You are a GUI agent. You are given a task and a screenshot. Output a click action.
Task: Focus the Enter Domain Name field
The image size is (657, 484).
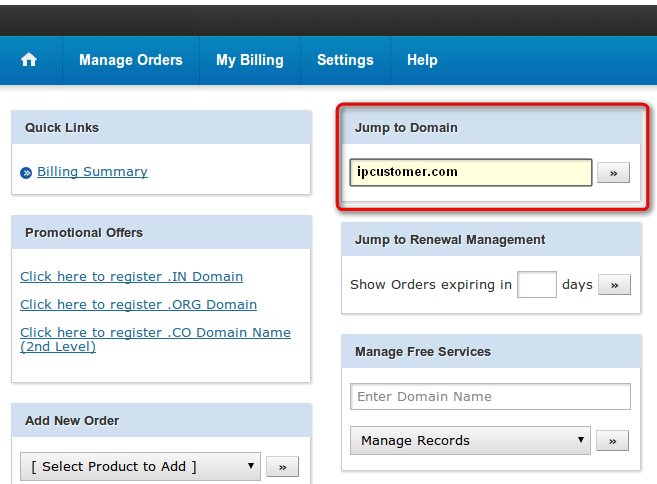pyautogui.click(x=490, y=396)
